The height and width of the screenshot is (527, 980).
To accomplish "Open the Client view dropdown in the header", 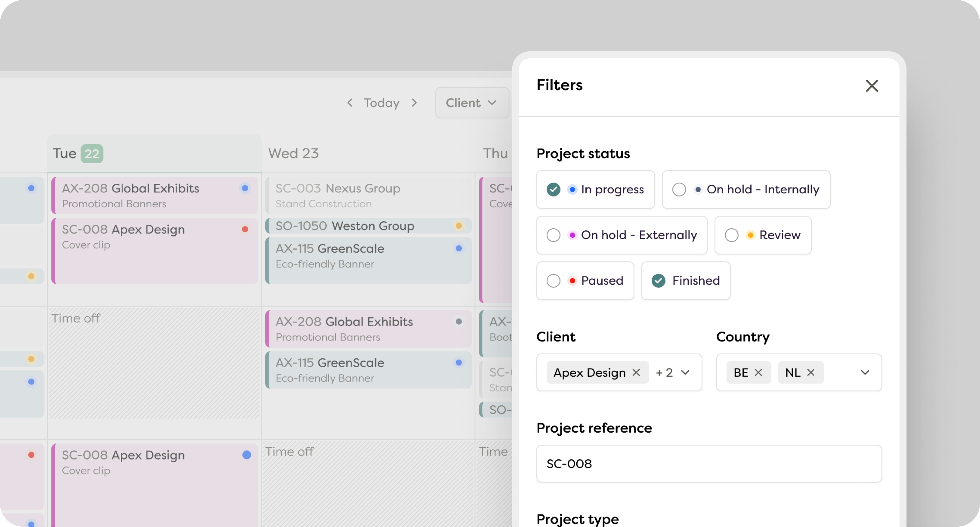I will pos(472,103).
